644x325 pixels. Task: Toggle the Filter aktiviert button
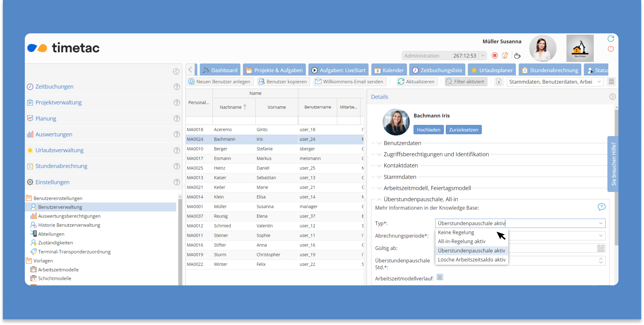click(466, 82)
